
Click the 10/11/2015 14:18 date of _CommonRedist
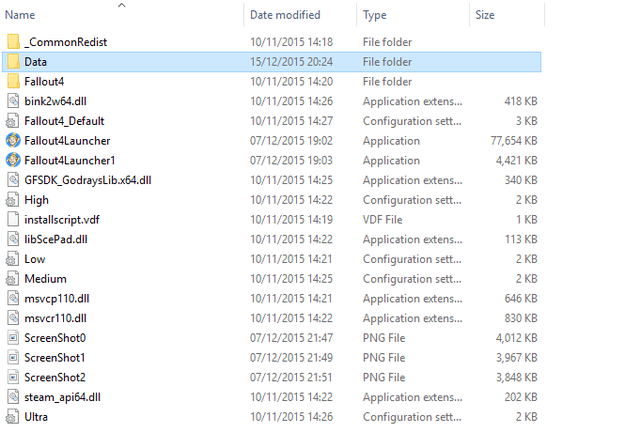(291, 42)
